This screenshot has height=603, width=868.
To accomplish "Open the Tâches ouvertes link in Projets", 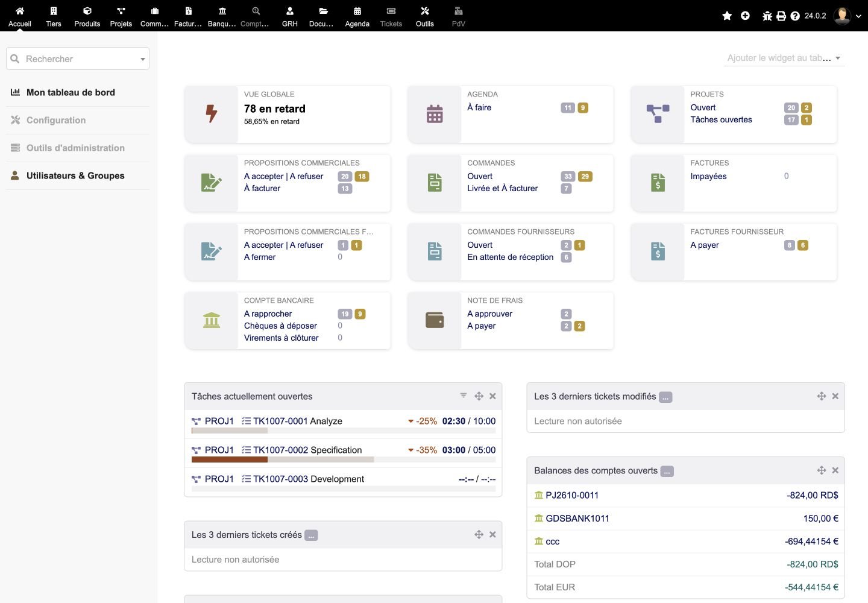I will 722,119.
